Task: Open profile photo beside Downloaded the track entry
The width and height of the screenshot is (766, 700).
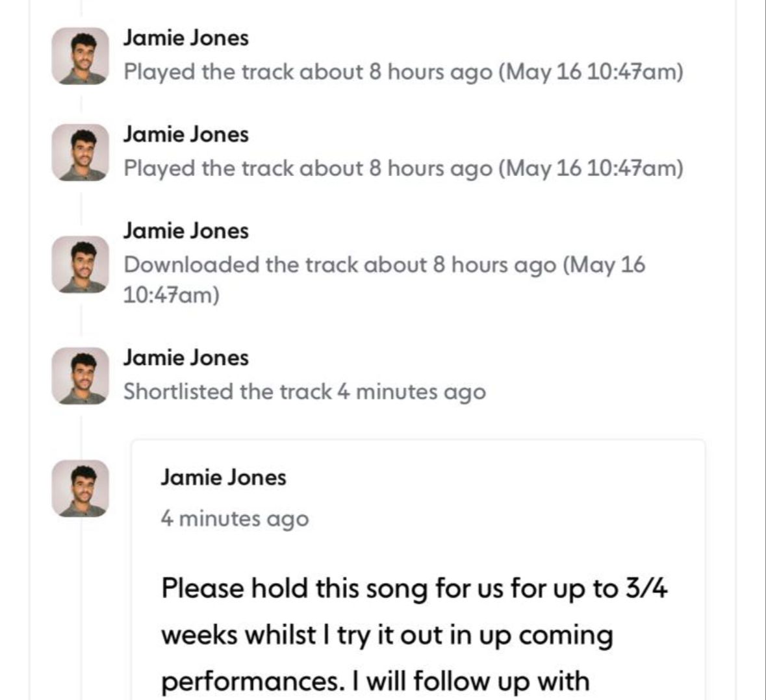Action: click(x=81, y=264)
